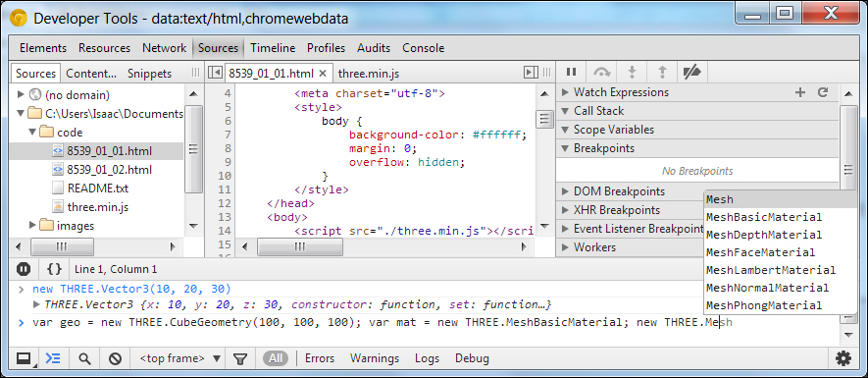
Task: Choose MeshLambertMaterial autocomplete suggestion
Action: (x=780, y=270)
